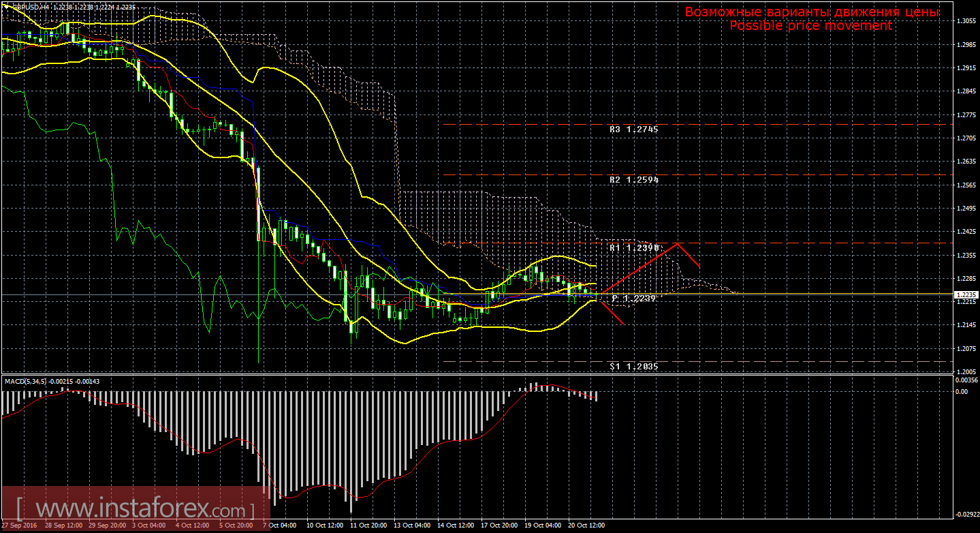The height and width of the screenshot is (533, 980).
Task: Click the 1.2635 price axis label
Action: 965,162
